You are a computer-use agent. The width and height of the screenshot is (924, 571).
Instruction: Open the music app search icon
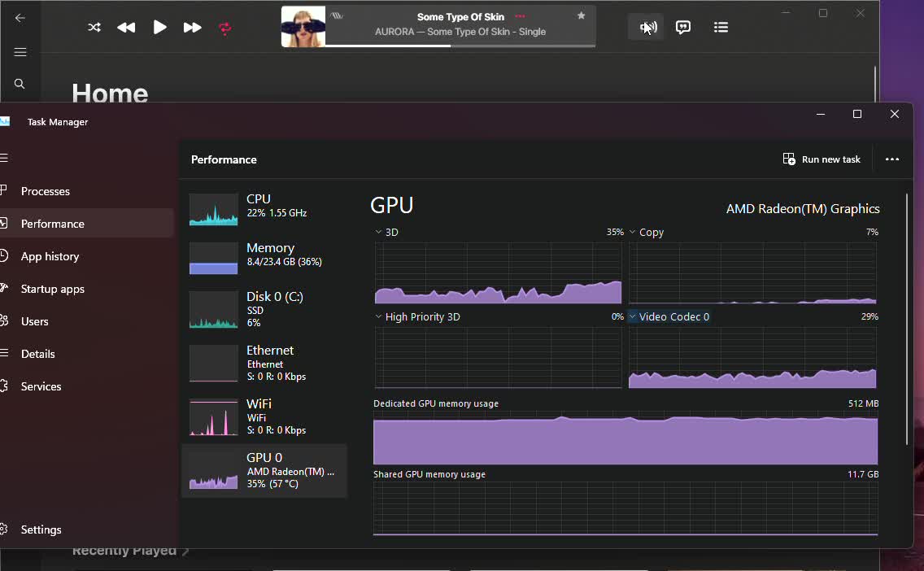pyautogui.click(x=20, y=84)
